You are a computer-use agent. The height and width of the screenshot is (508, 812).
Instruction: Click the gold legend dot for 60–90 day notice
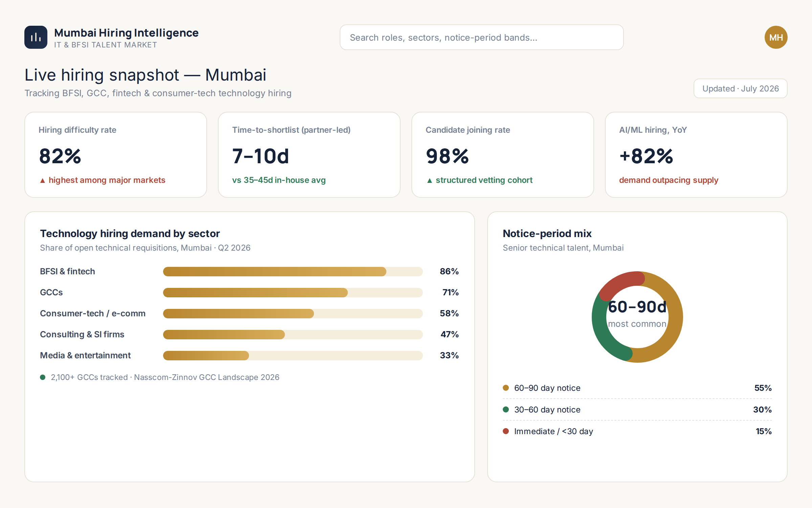pos(506,388)
